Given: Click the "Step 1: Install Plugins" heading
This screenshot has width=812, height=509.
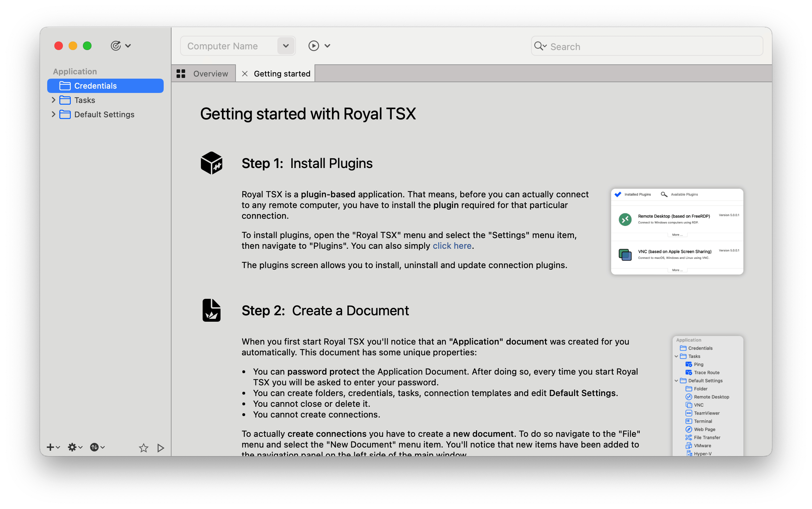Looking at the screenshot, I should pyautogui.click(x=307, y=163).
